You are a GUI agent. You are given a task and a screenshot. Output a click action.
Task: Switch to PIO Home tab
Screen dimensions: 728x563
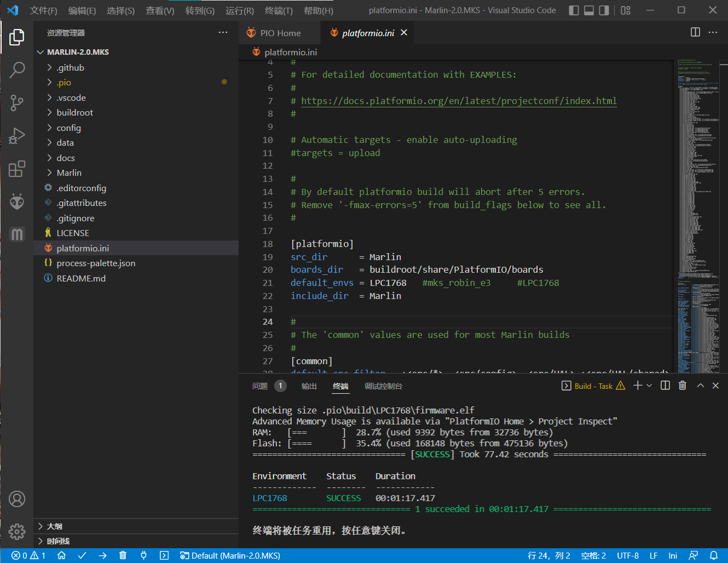pos(280,33)
